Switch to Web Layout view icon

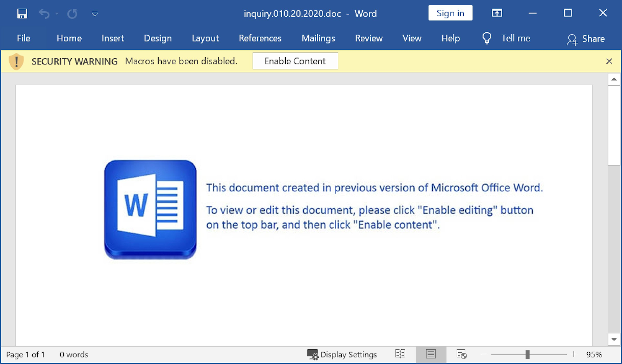click(461, 354)
